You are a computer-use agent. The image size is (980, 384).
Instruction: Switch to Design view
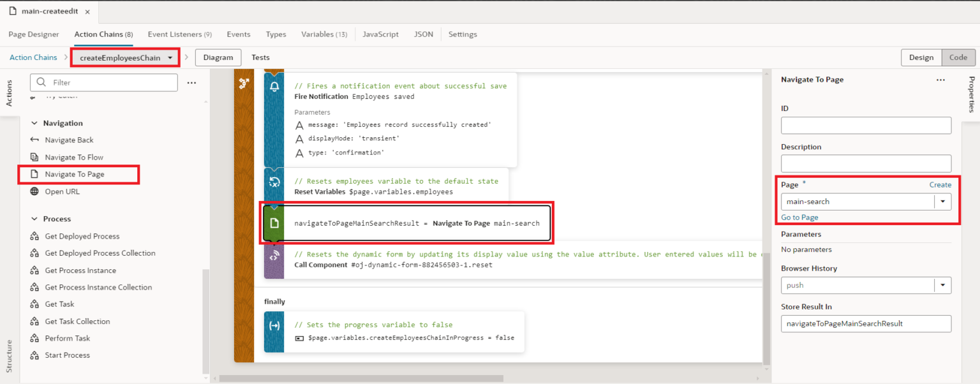(921, 57)
